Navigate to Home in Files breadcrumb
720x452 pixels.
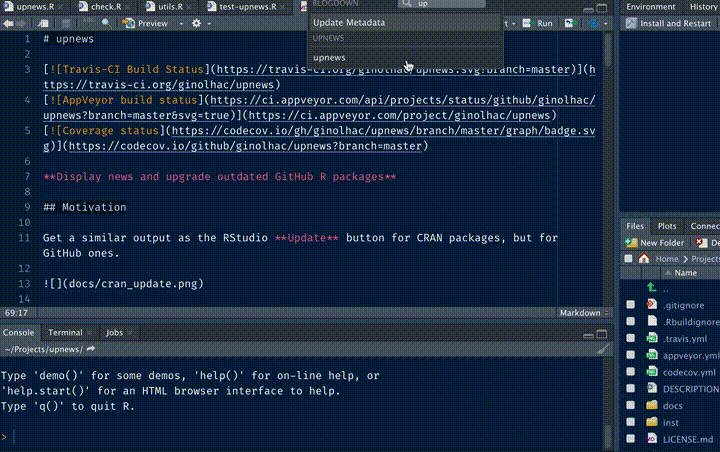666,259
